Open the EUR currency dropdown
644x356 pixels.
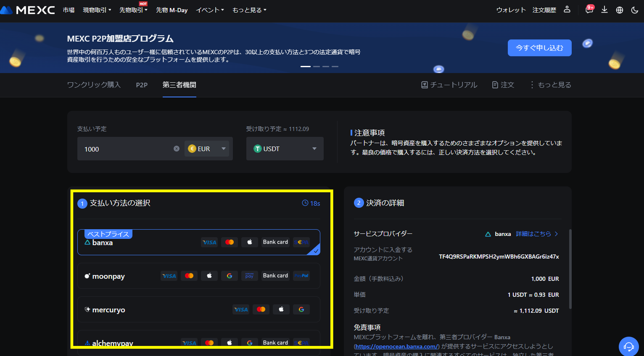click(207, 149)
